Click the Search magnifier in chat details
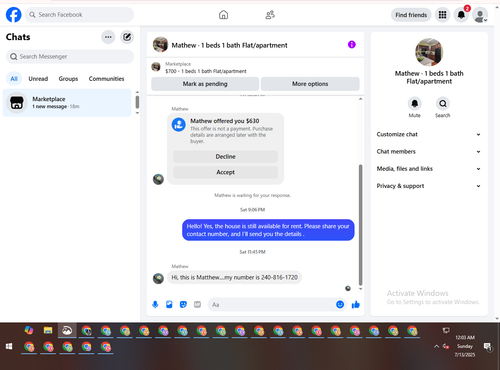Viewport: 500px width, 370px height. click(443, 104)
